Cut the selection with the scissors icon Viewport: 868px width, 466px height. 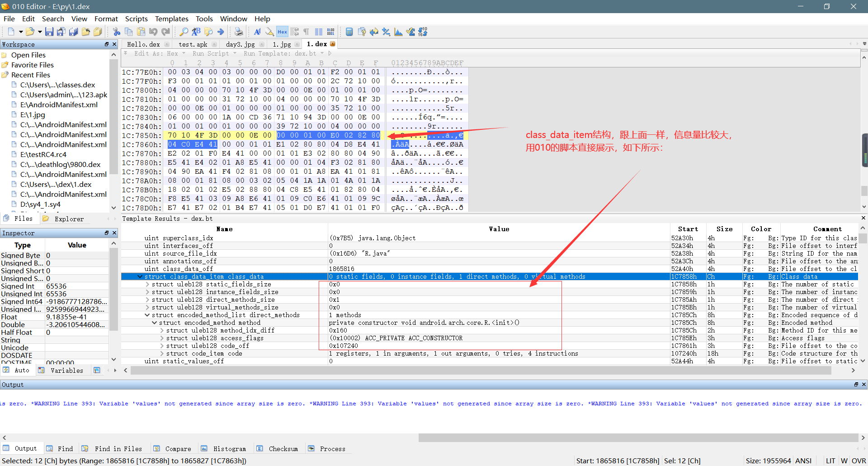[x=117, y=32]
